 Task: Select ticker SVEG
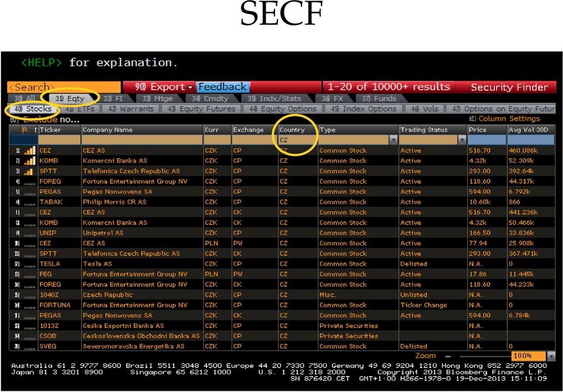coord(48,346)
